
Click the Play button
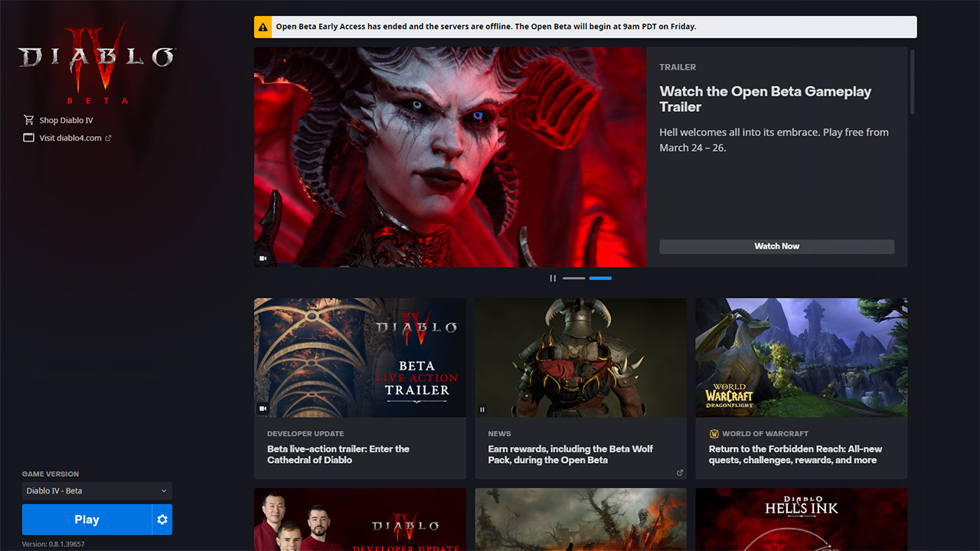point(87,520)
